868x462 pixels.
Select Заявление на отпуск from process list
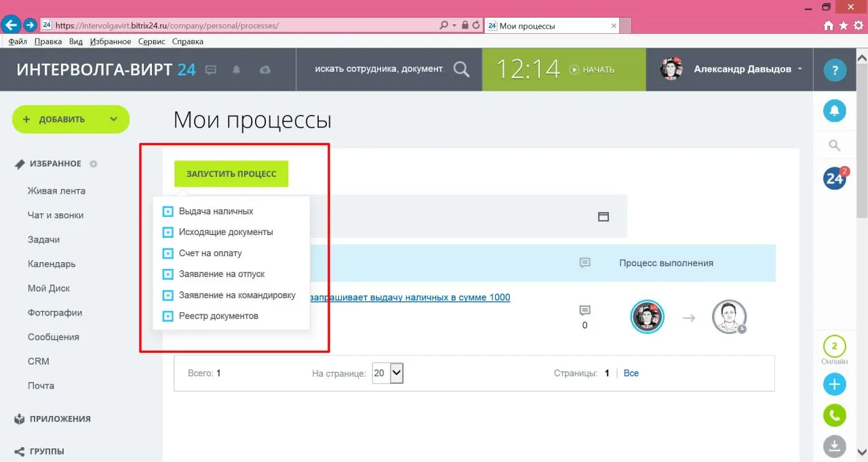[x=222, y=274]
